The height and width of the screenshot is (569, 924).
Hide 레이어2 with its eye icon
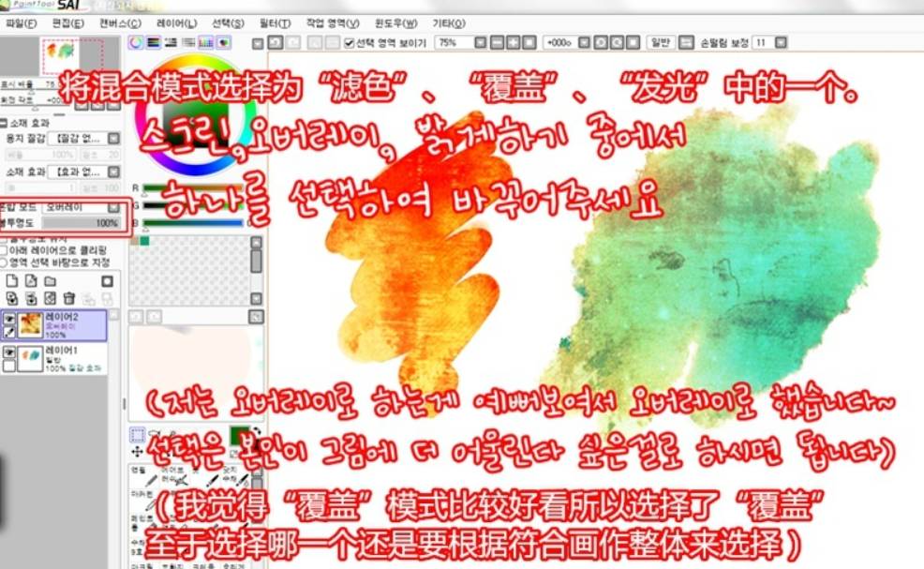pos(8,319)
